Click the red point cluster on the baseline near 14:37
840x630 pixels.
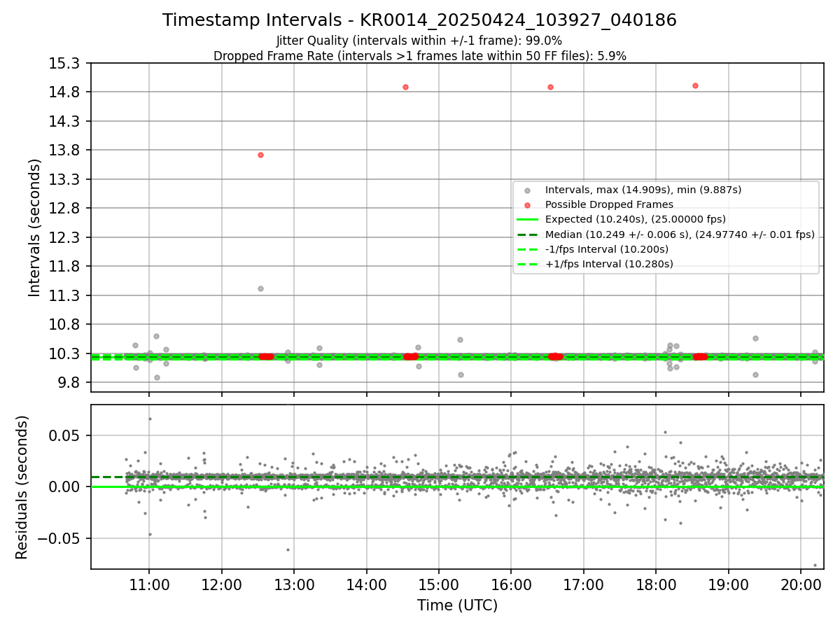coord(411,356)
